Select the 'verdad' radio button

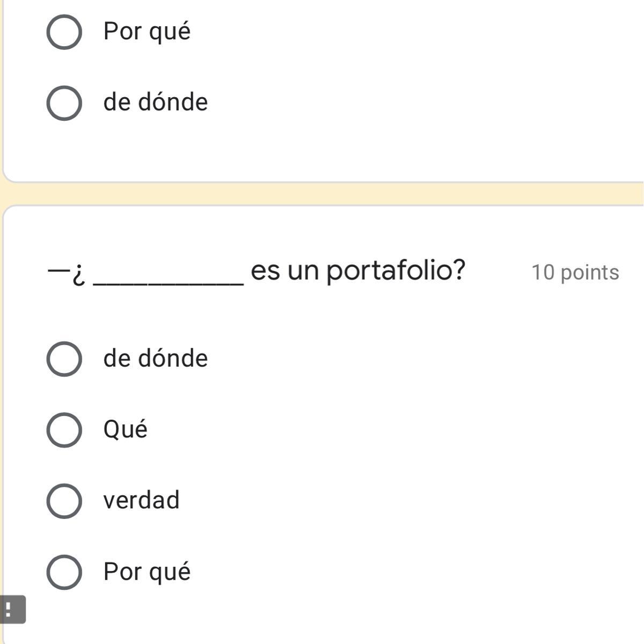[64, 501]
